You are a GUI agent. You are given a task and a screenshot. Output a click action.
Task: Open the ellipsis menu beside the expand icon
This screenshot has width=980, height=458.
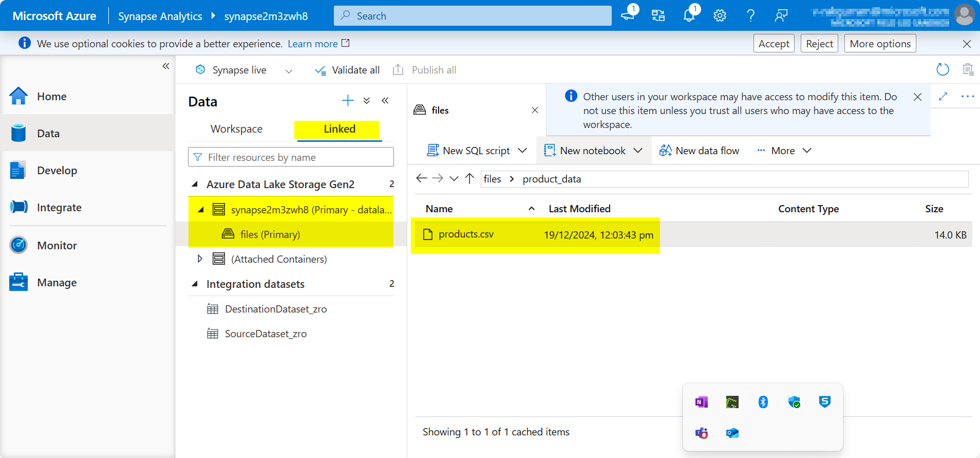(x=968, y=96)
